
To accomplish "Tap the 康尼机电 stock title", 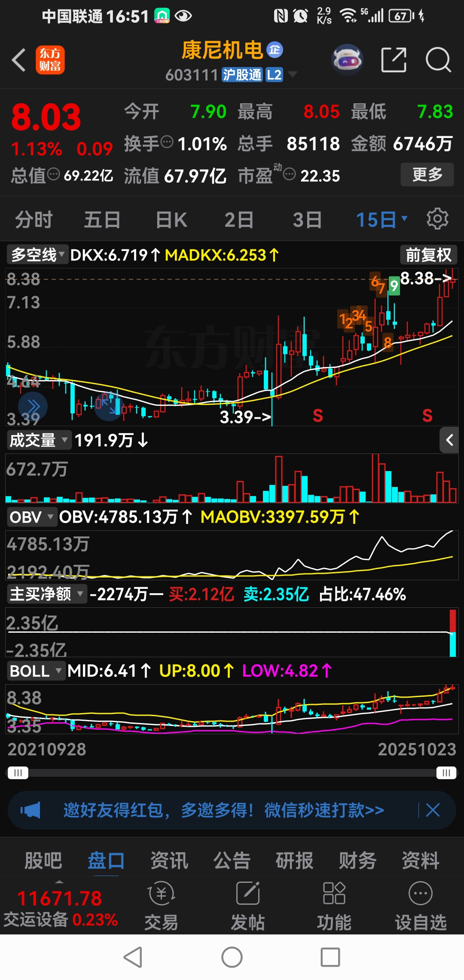I will point(222,50).
